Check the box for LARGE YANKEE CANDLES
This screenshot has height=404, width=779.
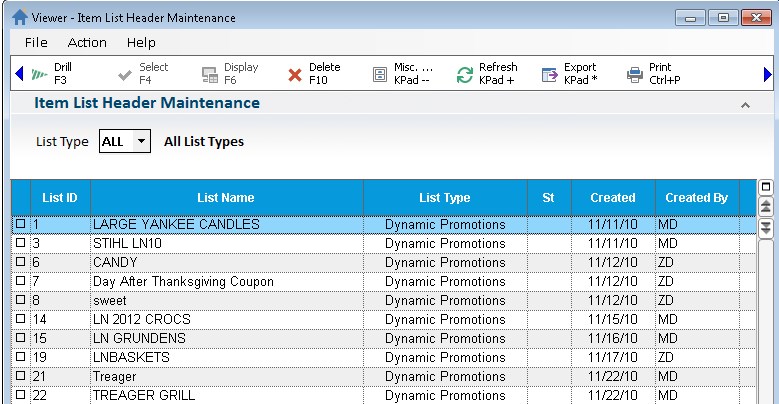pos(20,225)
